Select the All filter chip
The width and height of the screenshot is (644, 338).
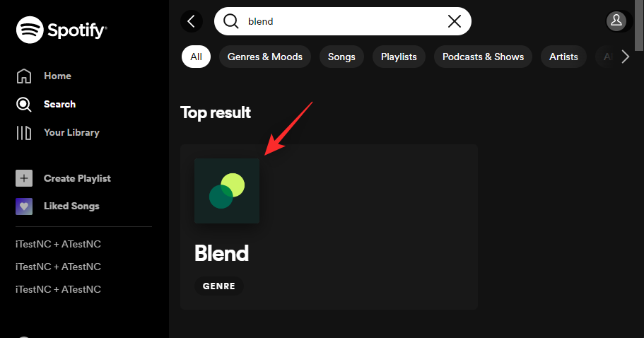click(x=196, y=57)
